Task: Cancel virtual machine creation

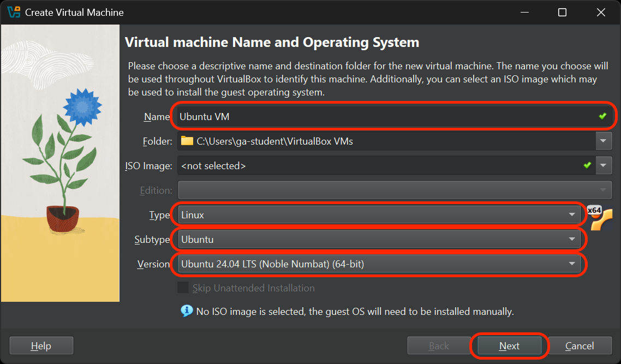Action: tap(580, 345)
